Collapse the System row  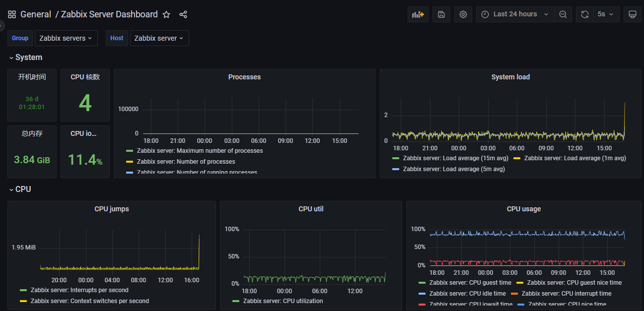pyautogui.click(x=25, y=58)
